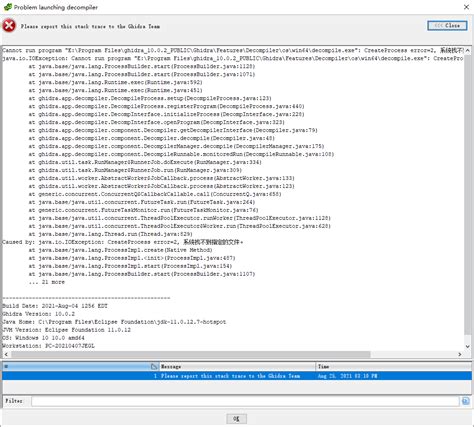Click horizontal scrollbar left arrow
This screenshot has height=427, width=474.
click(x=6, y=354)
